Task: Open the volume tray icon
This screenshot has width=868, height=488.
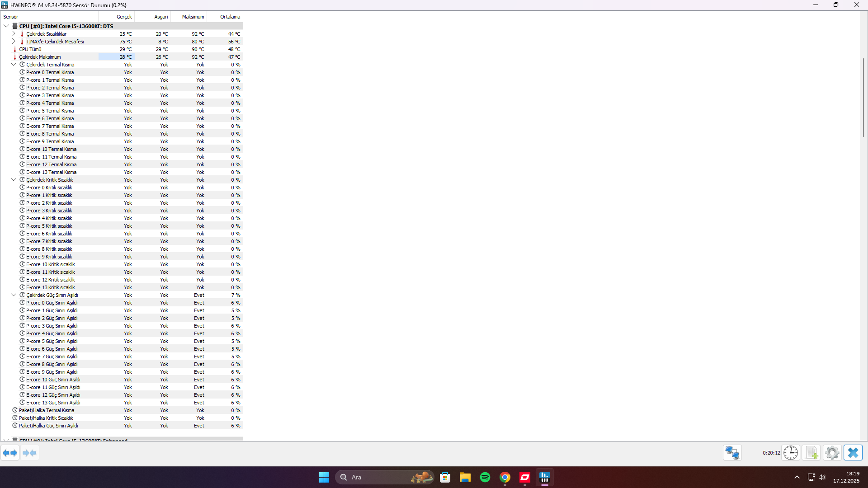Action: pos(822,477)
